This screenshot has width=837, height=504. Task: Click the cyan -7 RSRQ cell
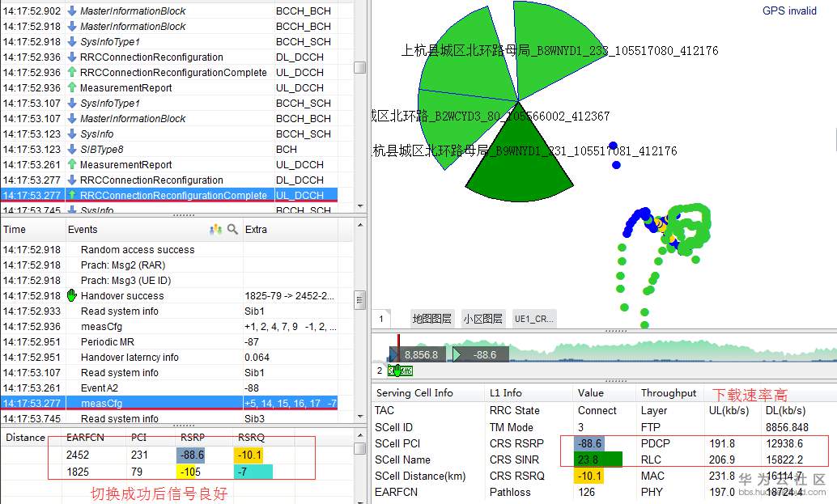(253, 472)
